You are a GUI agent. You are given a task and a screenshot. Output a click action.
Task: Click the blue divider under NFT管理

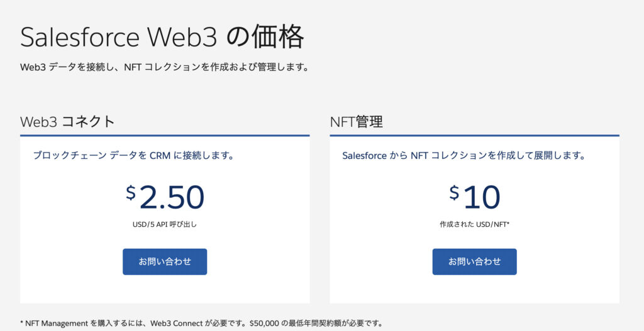coord(474,135)
